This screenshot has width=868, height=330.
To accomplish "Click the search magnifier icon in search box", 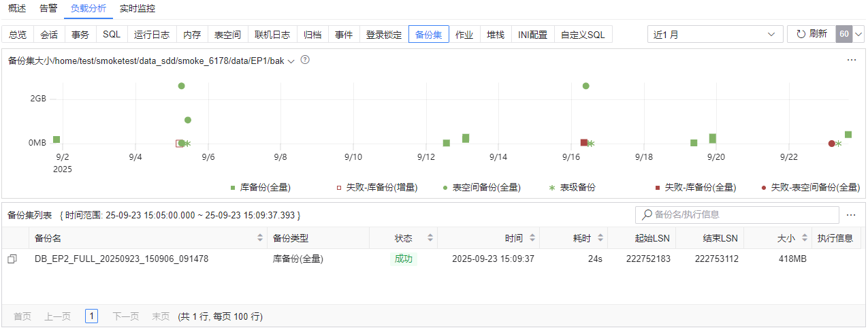I will tap(646, 215).
